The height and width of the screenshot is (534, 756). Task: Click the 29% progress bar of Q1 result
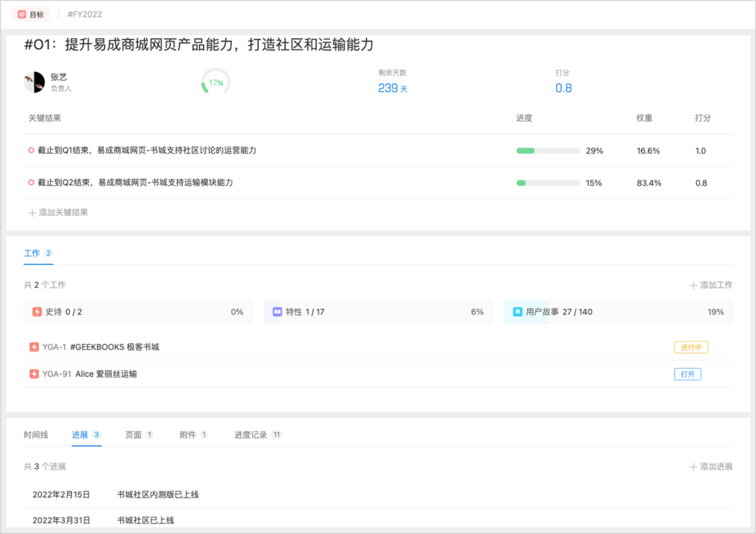[x=548, y=151]
